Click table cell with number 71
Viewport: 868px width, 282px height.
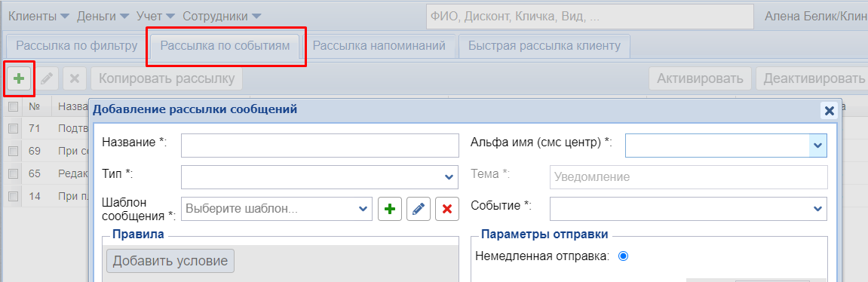click(35, 128)
